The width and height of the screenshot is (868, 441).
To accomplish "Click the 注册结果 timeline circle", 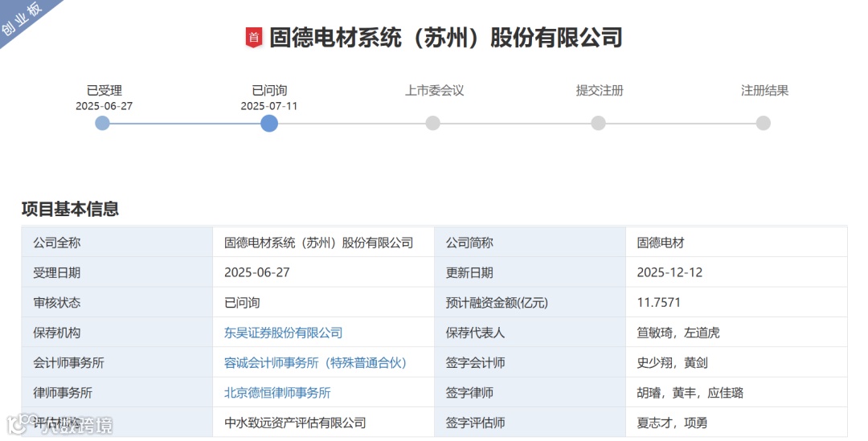I will coord(763,123).
